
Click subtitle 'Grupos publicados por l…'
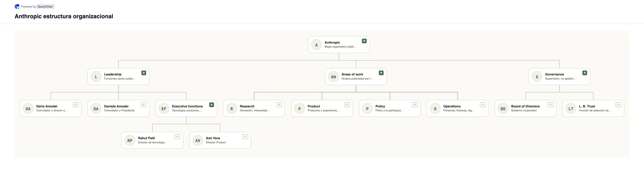(357, 79)
